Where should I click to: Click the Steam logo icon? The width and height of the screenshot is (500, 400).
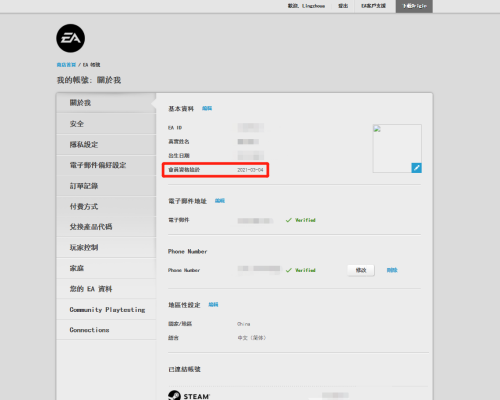pos(174,396)
